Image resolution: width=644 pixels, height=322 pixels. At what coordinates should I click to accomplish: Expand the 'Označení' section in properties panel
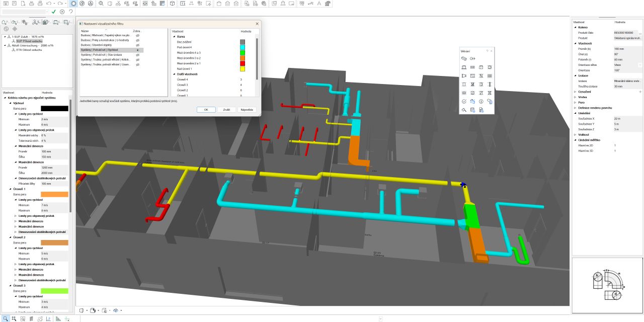pyautogui.click(x=575, y=92)
